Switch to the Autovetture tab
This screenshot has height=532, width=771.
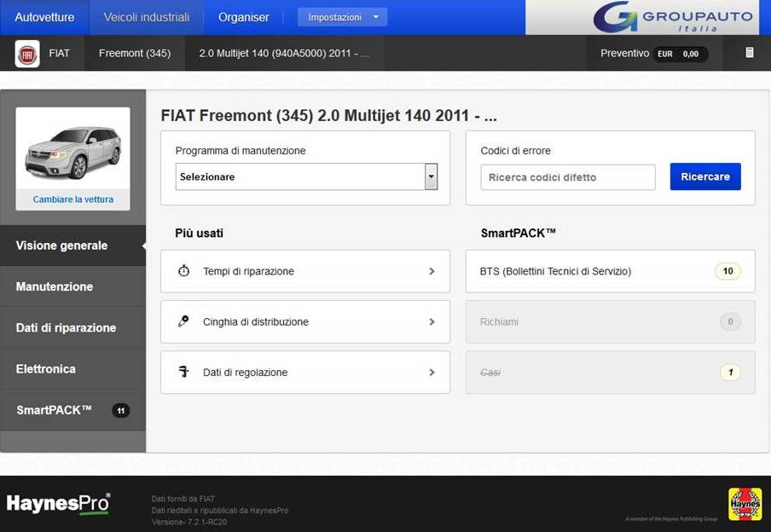tap(44, 17)
